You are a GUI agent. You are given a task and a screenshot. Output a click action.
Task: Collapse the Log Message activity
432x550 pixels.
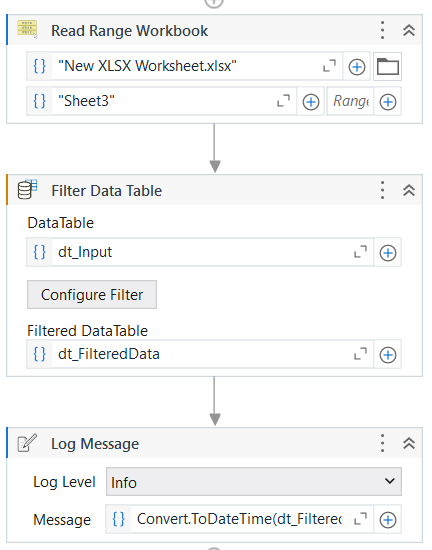tap(409, 443)
